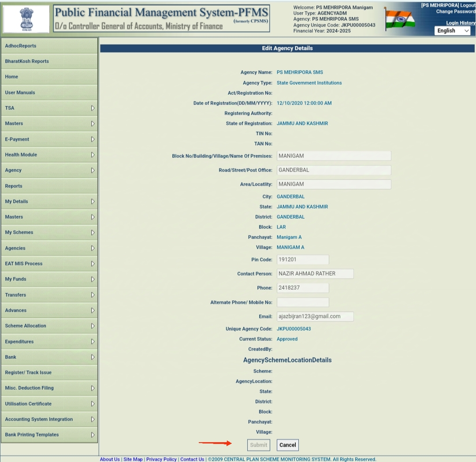Open Misc. Deduction Filing menu
This screenshot has width=476, height=462.
click(x=49, y=388)
